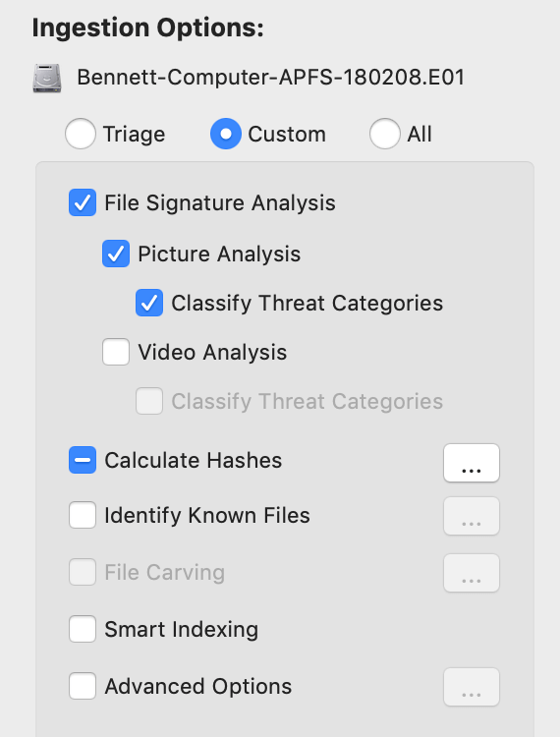Uncheck File Signature Analysis

coord(83,202)
